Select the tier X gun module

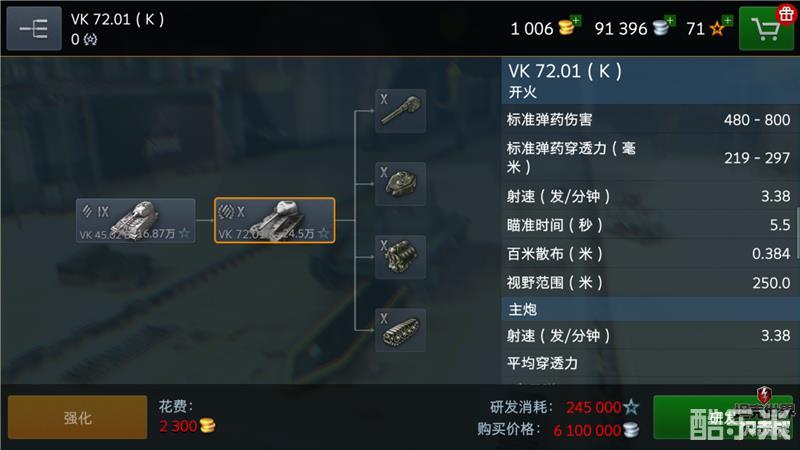click(401, 111)
